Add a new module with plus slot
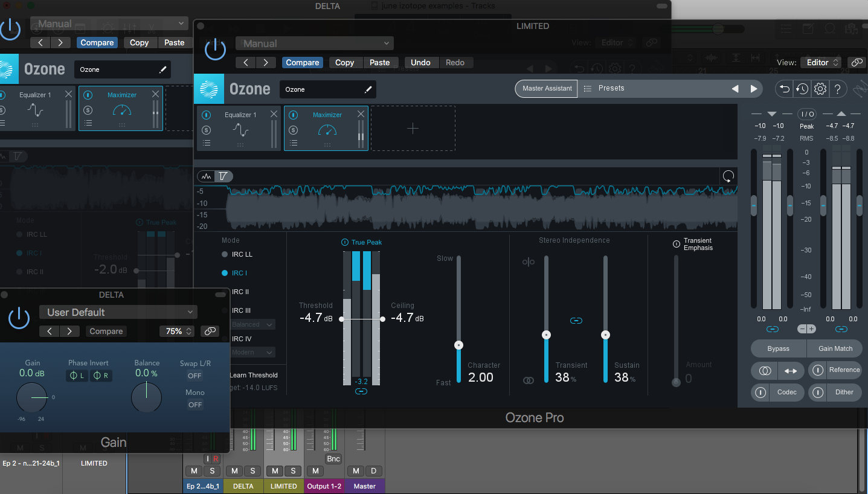Screen dimensions: 868x494 coord(413,128)
